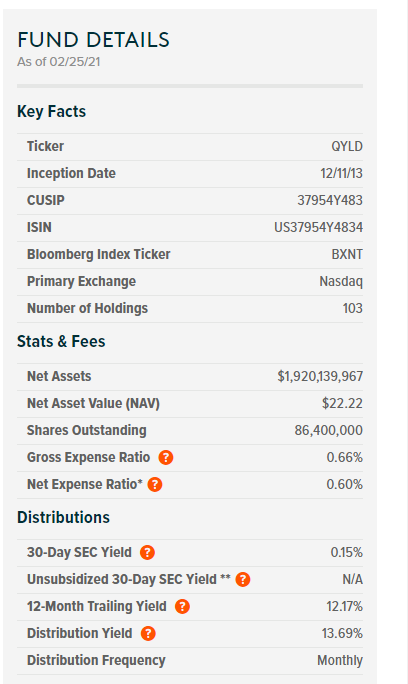Select the Net Assets label

pyautogui.click(x=59, y=376)
